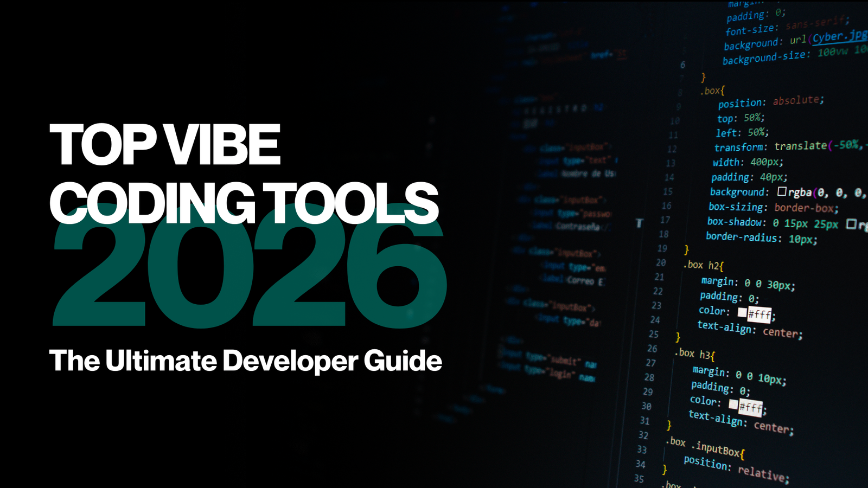Click line number 17 in the gutter

point(665,220)
